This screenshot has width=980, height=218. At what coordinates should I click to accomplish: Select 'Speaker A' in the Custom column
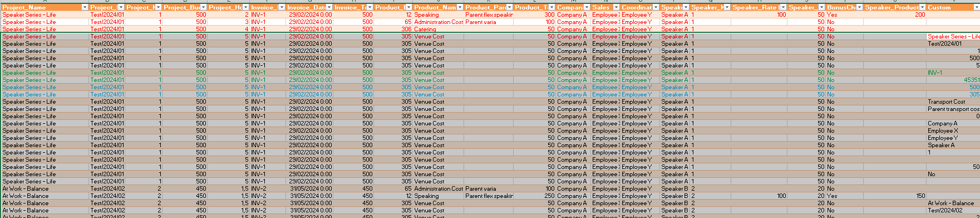pos(941,145)
